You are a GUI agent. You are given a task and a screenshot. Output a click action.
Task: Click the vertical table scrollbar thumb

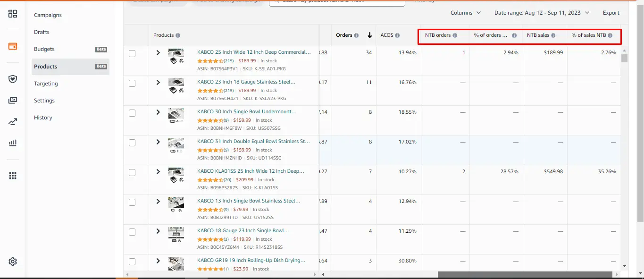(x=624, y=59)
